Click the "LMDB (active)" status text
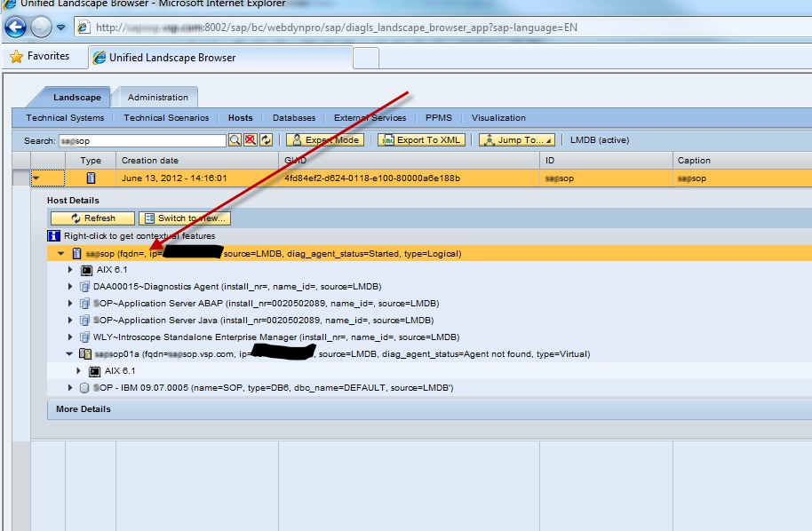The image size is (812, 531). (x=600, y=140)
